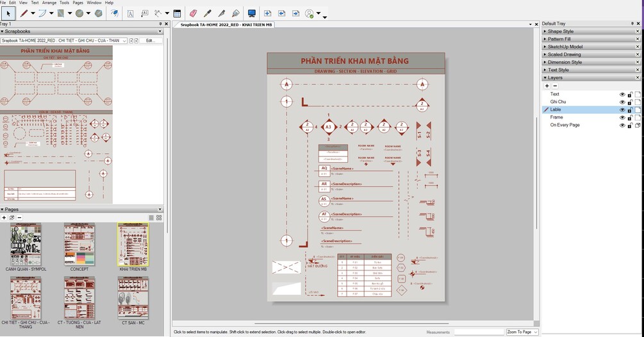
Task: Go to Next Page icon
Action: click(x=295, y=13)
